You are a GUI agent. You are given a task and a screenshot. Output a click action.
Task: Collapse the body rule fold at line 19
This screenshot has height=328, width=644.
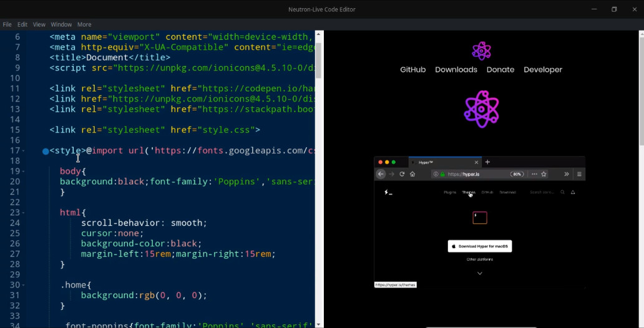(x=24, y=171)
